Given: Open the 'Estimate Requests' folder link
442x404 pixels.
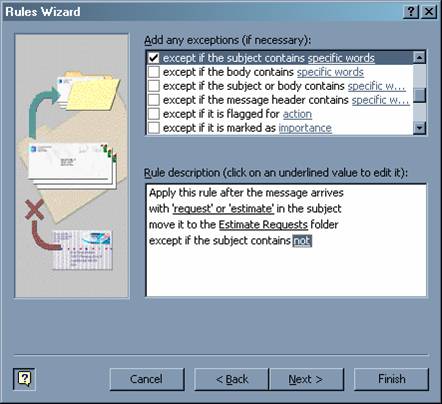Looking at the screenshot, I should (263, 225).
